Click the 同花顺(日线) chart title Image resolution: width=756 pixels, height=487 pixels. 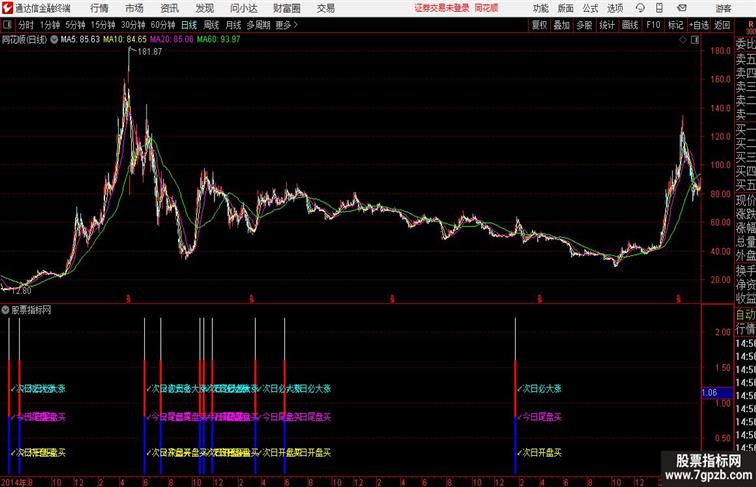(x=24, y=40)
